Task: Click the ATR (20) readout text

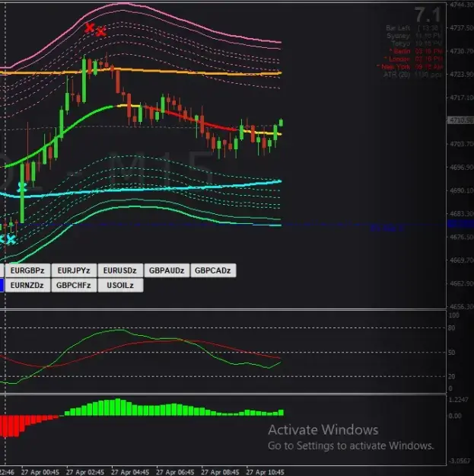Action: tap(412, 75)
